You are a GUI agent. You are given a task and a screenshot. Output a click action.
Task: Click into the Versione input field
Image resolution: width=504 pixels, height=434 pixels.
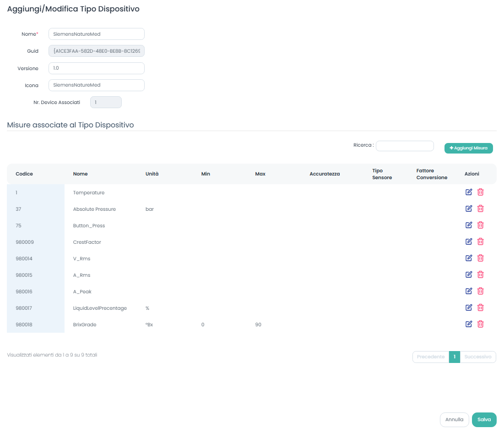96,68
